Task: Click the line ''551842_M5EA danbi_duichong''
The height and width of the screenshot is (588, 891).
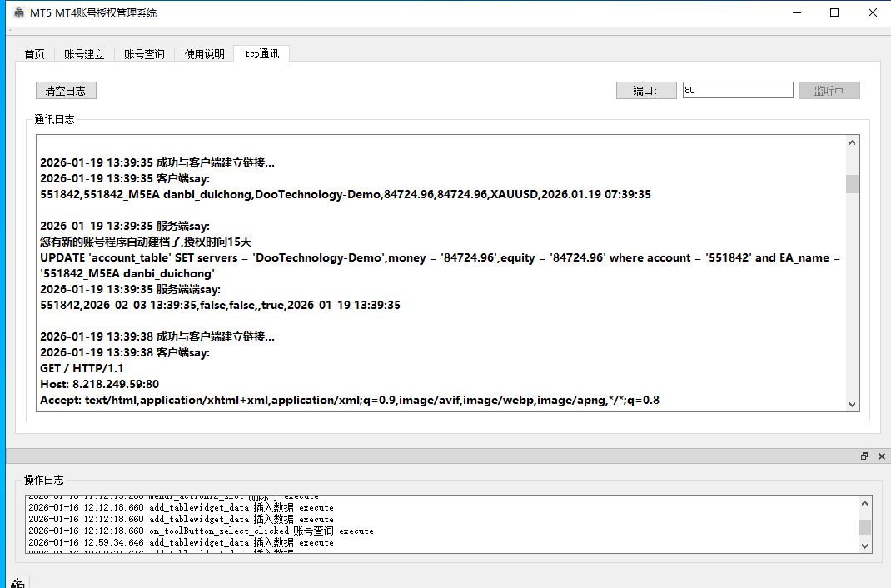Action: click(x=127, y=273)
